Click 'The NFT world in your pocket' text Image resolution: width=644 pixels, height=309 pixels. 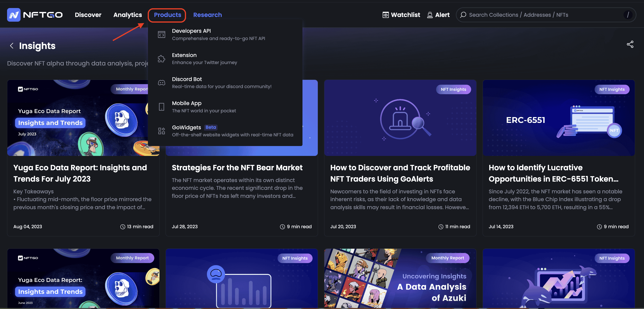pos(204,111)
